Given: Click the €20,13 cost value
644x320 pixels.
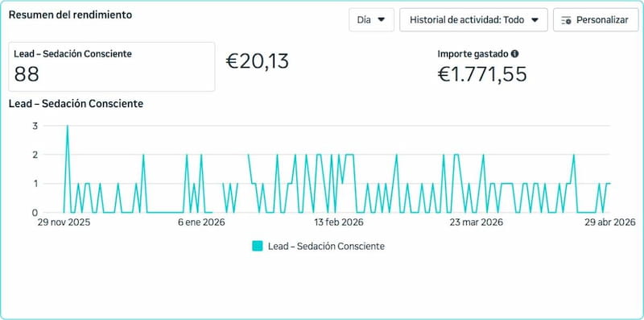Looking at the screenshot, I should pos(257,61).
